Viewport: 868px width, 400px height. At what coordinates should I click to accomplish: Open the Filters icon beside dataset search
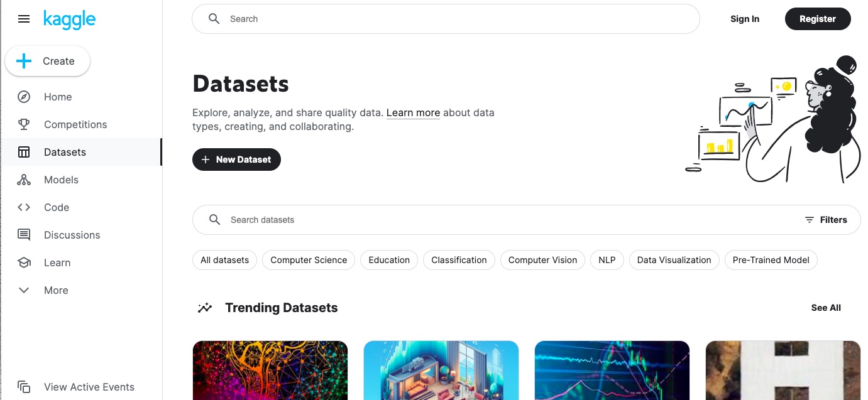(x=810, y=220)
